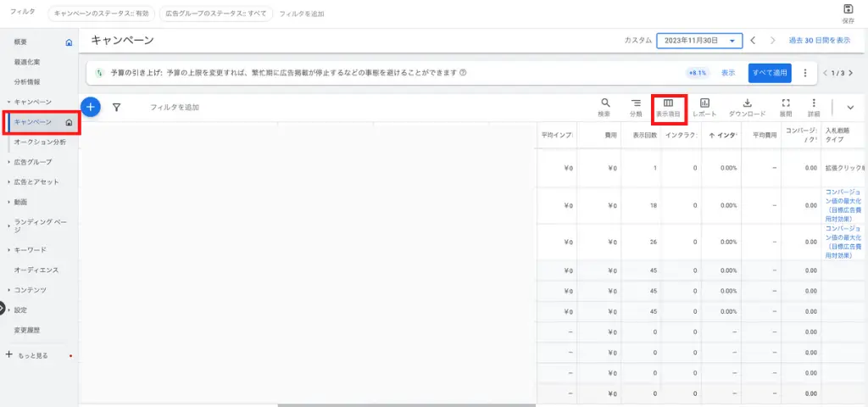
Task: Open the date dropdown showing 2023年11月30日
Action: [699, 40]
